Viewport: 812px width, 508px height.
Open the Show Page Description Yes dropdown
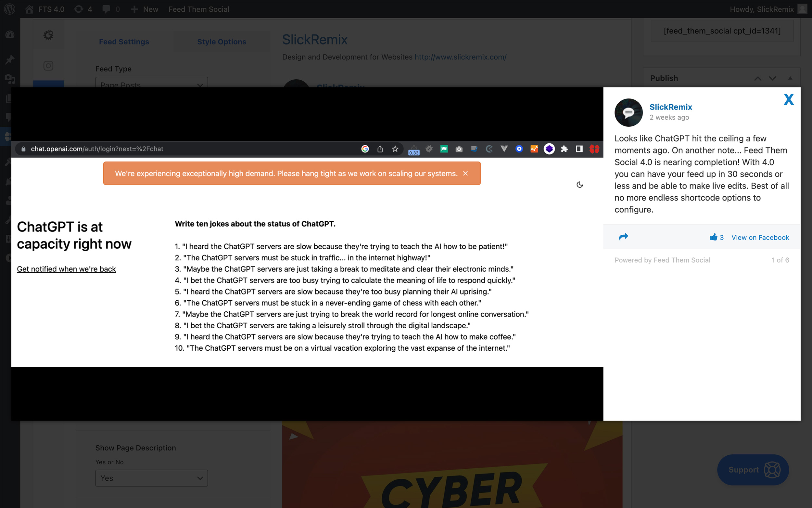(x=151, y=478)
